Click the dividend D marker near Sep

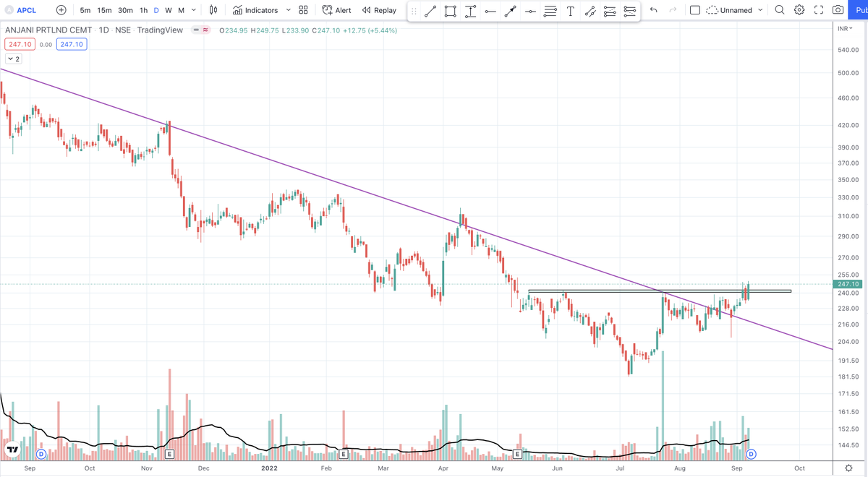coord(41,454)
